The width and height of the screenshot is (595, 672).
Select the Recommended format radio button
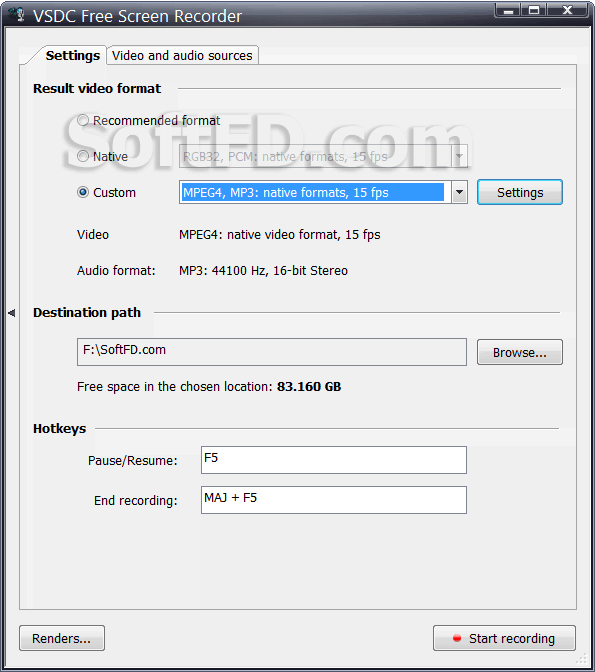tap(83, 120)
